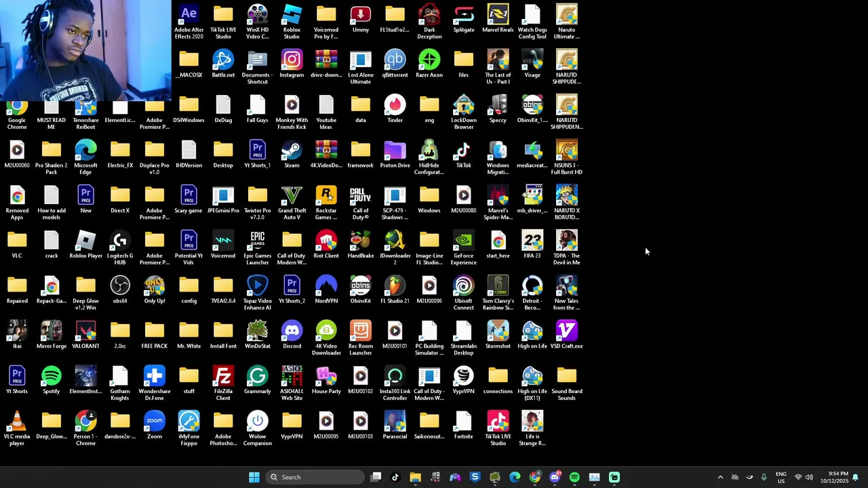This screenshot has height=488, width=868.
Task: Launch VALORANT from the desktop
Action: pos(85,335)
